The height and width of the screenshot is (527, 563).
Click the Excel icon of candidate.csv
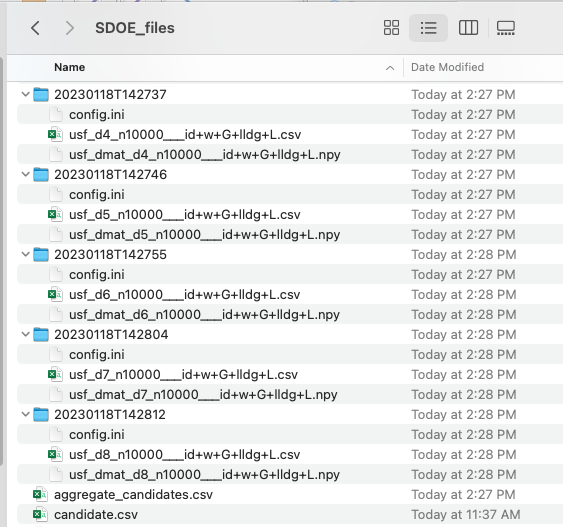coord(40,514)
